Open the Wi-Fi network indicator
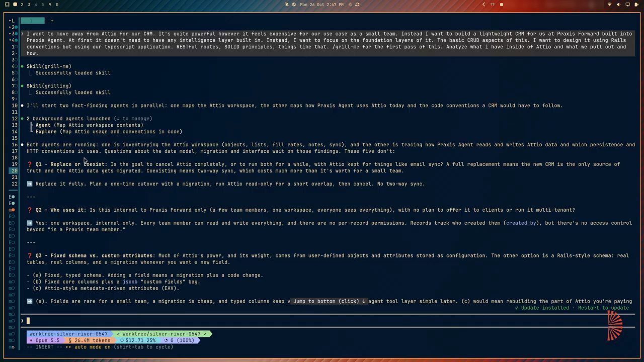The width and height of the screenshot is (644, 362). [610, 5]
